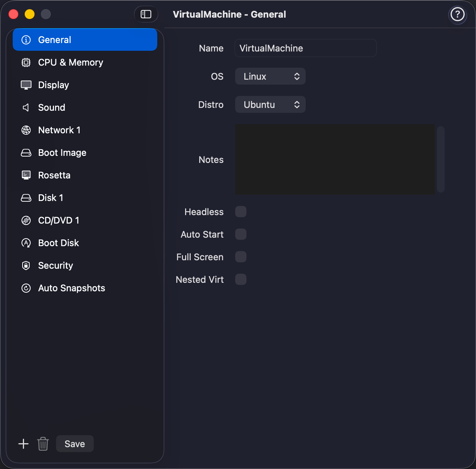
Task: Enable the Nested Virt checkbox
Action: (x=241, y=280)
